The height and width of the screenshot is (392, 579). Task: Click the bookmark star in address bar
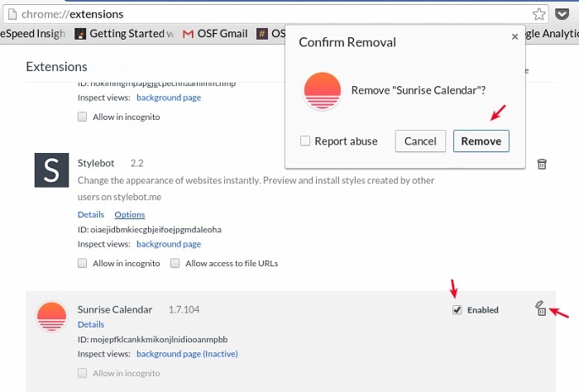(539, 13)
